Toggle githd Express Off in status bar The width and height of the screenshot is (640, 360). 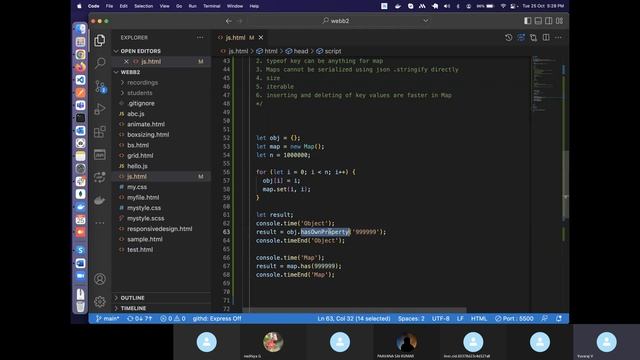[x=217, y=318]
